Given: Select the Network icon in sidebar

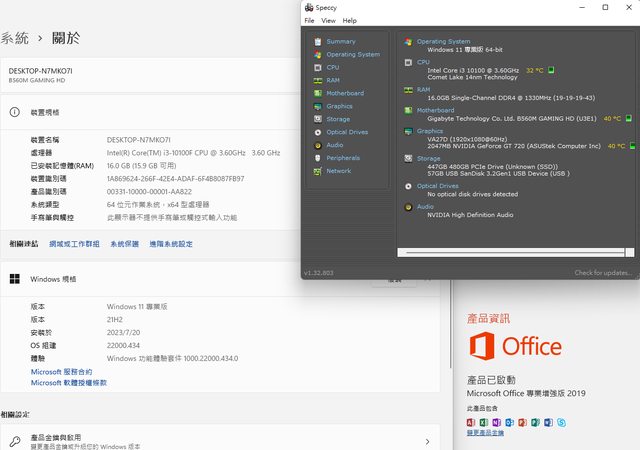Looking at the screenshot, I should 319,171.
